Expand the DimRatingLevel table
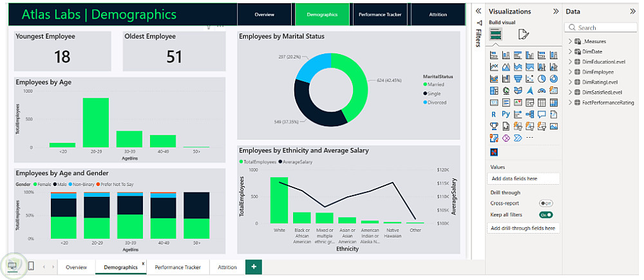The image size is (644, 280). [570, 82]
